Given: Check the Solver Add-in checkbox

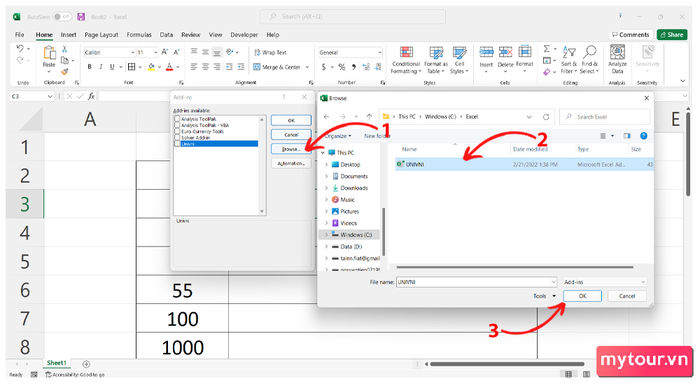Looking at the screenshot, I should pos(177,137).
